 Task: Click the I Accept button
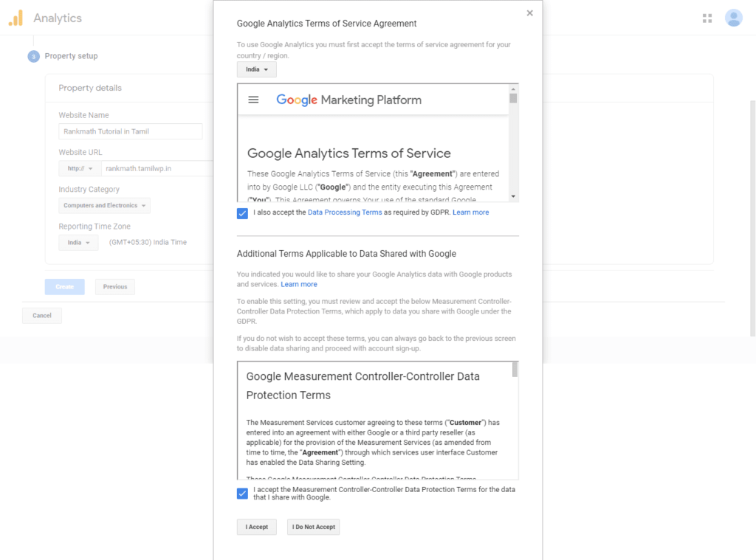click(x=256, y=527)
